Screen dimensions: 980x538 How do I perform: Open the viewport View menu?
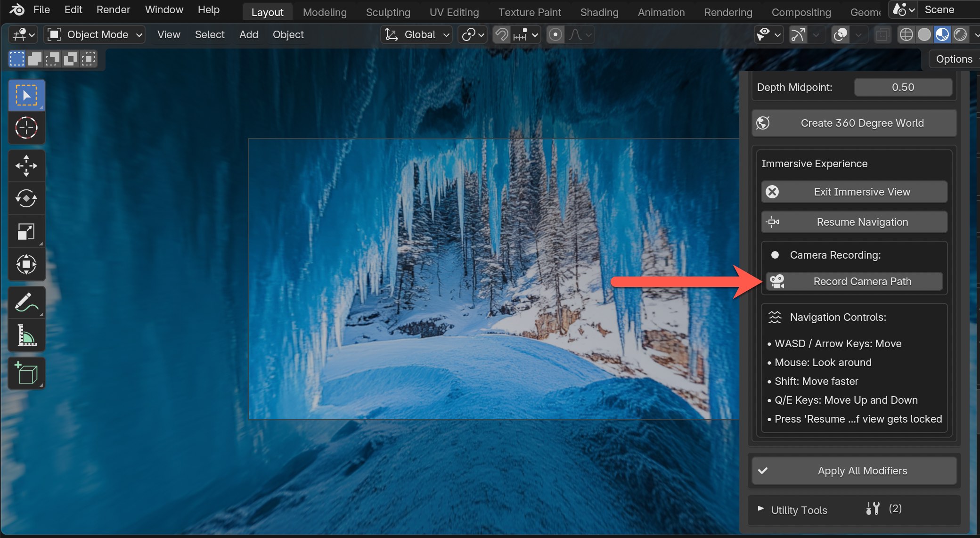click(169, 34)
